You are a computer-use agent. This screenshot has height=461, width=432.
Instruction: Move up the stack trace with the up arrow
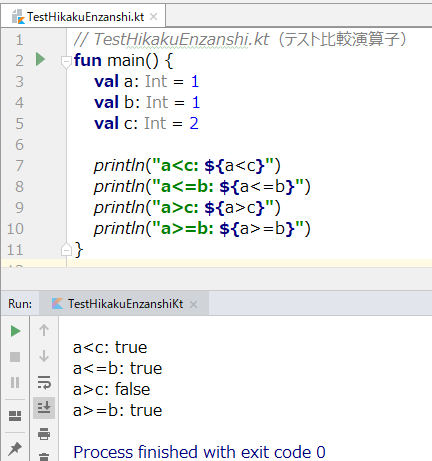[44, 330]
